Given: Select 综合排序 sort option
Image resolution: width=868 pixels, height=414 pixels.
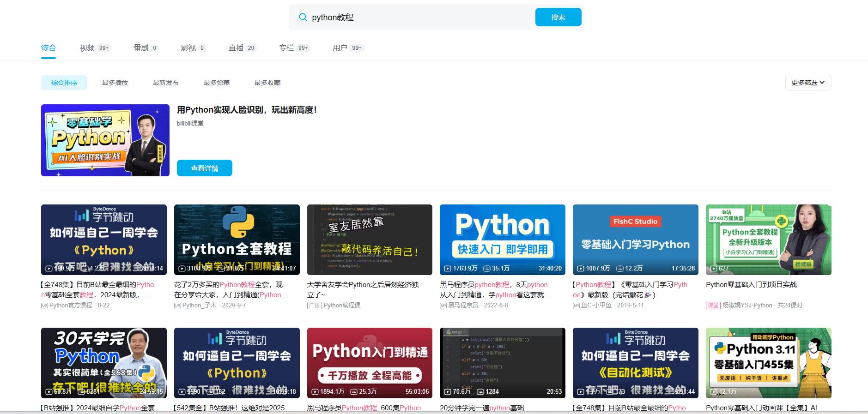Looking at the screenshot, I should pyautogui.click(x=64, y=83).
